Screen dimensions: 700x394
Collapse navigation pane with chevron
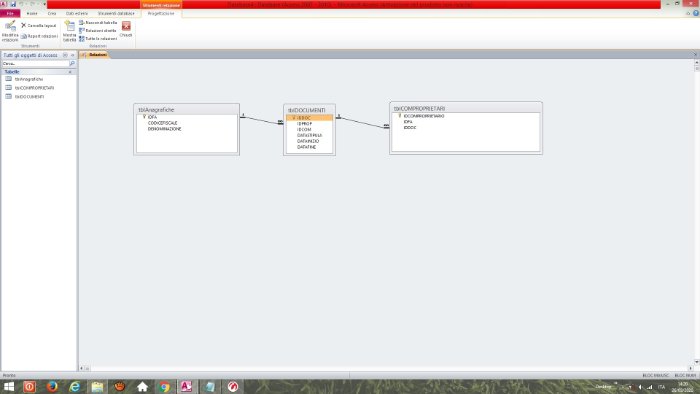point(73,55)
